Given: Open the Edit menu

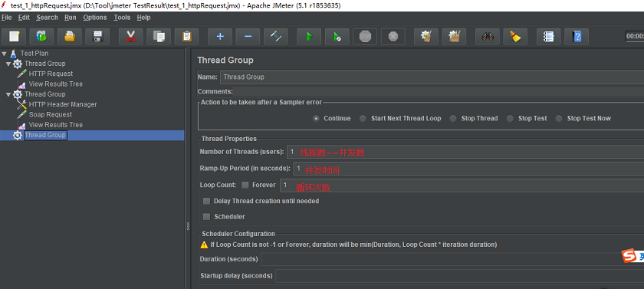Looking at the screenshot, I should [x=24, y=17].
